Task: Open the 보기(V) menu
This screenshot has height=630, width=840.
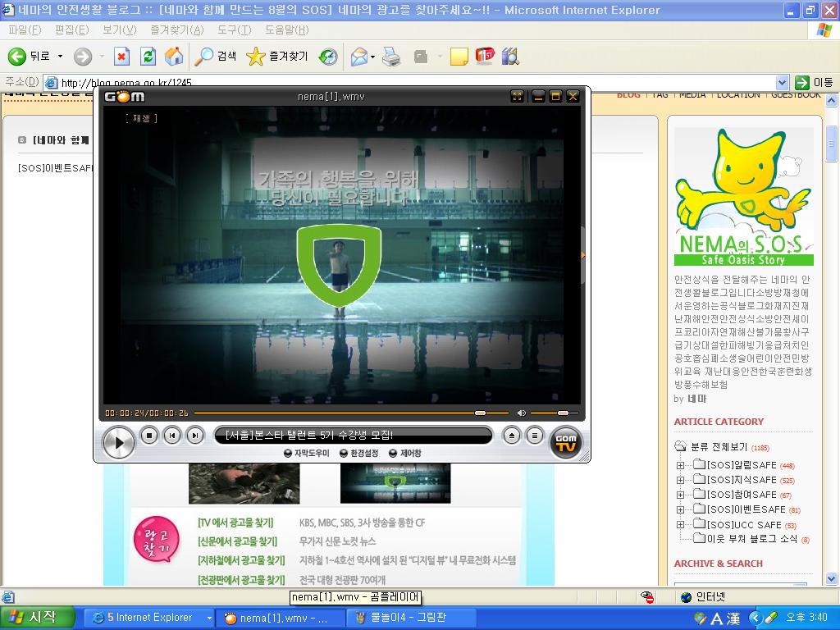Action: (x=120, y=30)
